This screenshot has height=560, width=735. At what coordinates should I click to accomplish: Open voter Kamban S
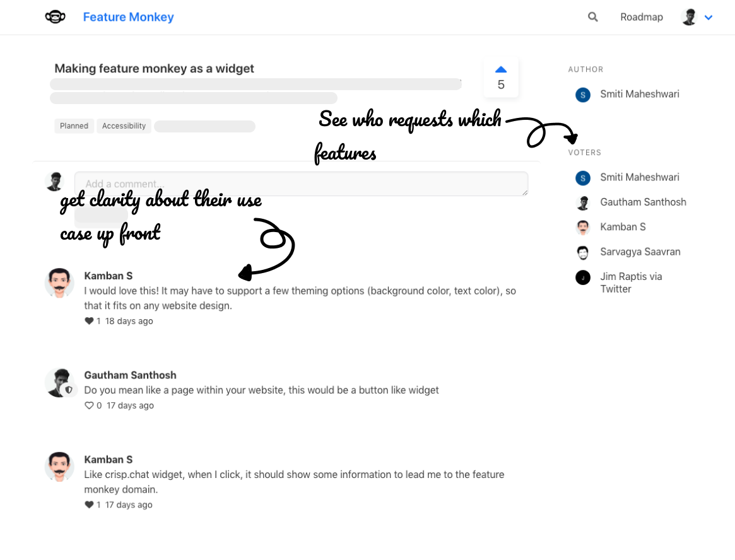623,227
